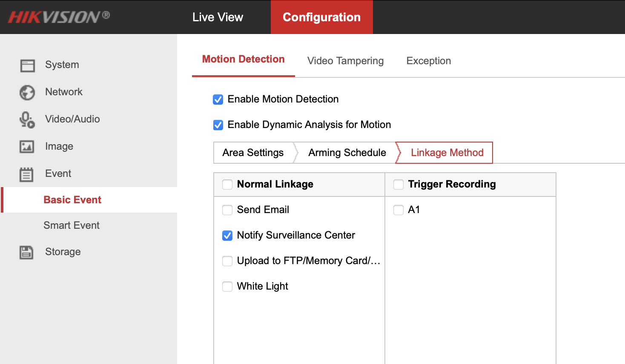Disable the Enable Motion Detection checkbox
Image resolution: width=625 pixels, height=364 pixels.
click(218, 100)
